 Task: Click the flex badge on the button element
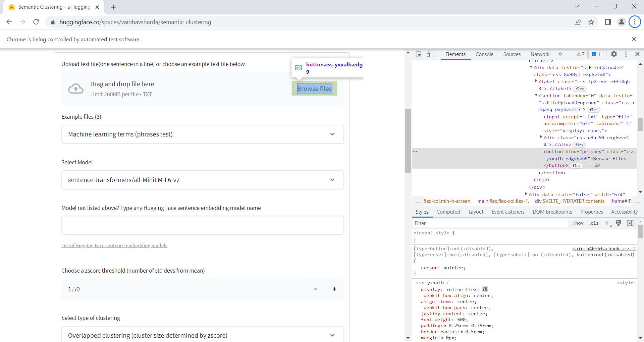[x=577, y=166]
